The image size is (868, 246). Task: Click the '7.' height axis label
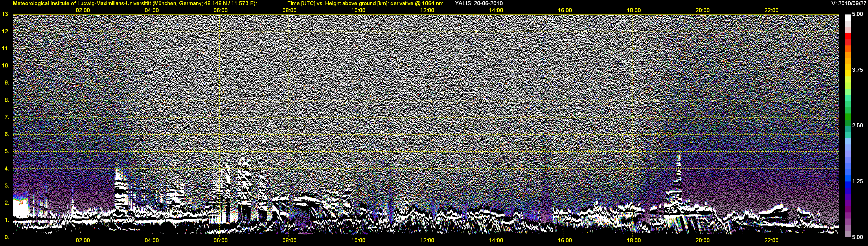click(7, 117)
